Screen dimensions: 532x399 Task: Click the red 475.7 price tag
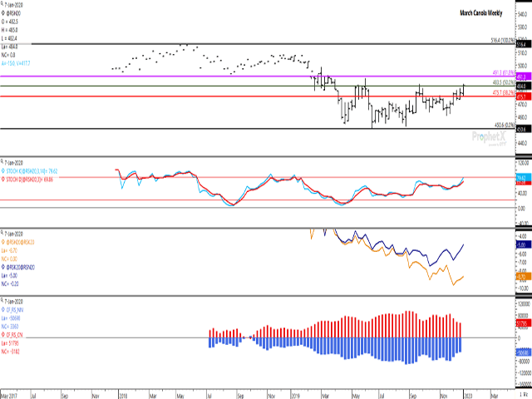[x=523, y=97]
